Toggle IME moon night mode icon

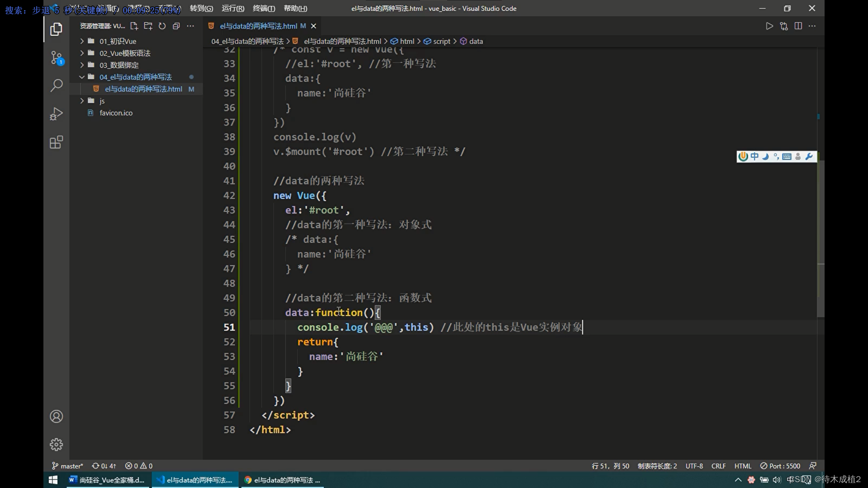click(x=765, y=156)
